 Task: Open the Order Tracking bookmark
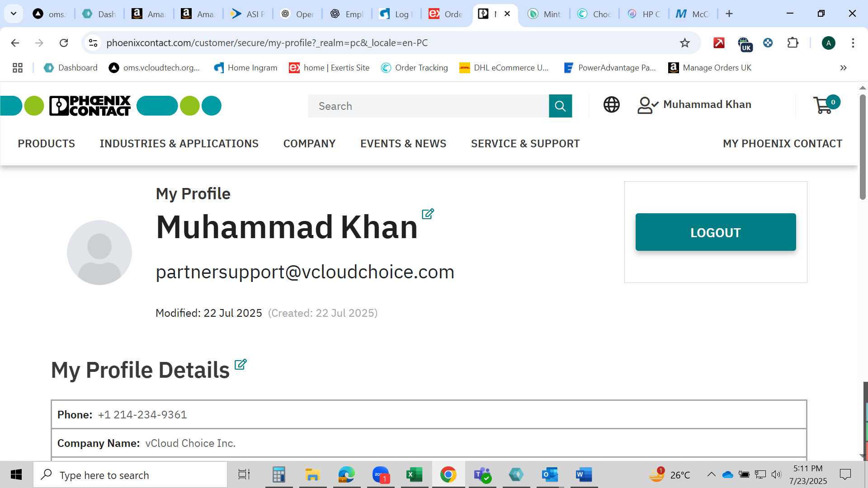pyautogui.click(x=415, y=68)
